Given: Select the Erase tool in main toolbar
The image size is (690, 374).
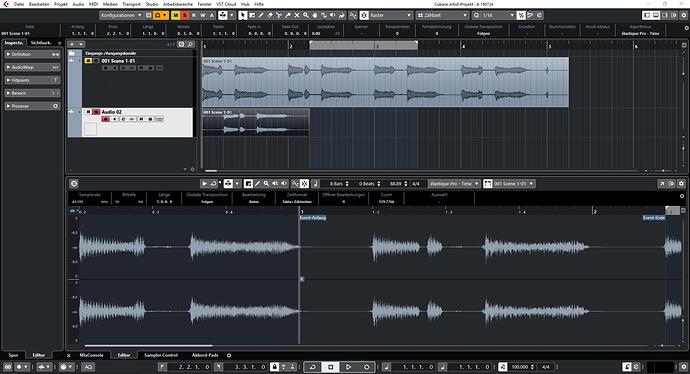Looking at the screenshot, I should click(270, 15).
